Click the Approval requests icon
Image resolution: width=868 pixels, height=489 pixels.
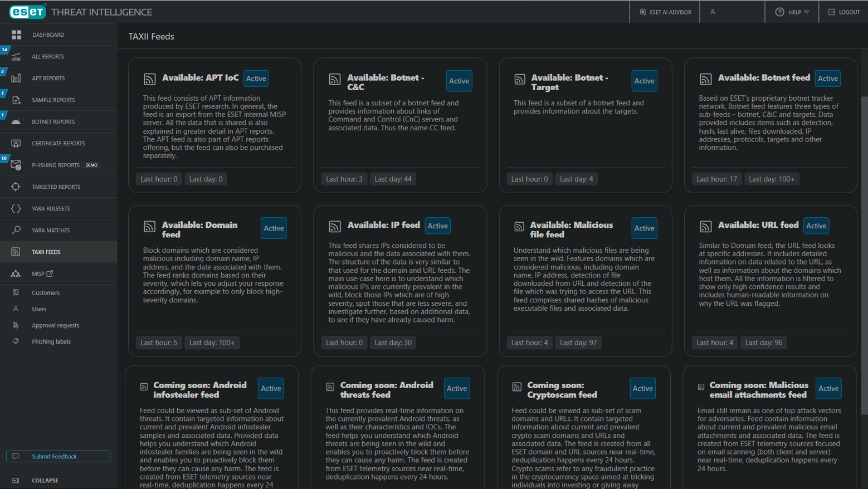pyautogui.click(x=16, y=325)
